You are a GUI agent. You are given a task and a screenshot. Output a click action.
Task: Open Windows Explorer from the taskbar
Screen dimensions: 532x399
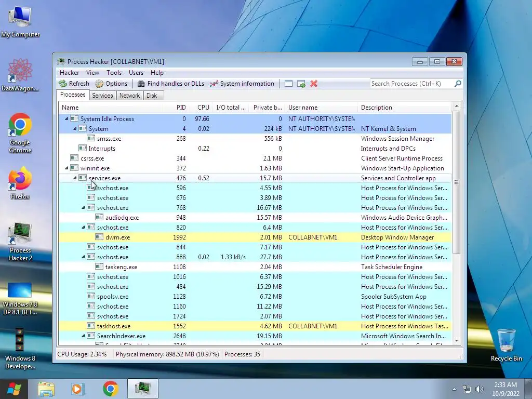point(46,389)
